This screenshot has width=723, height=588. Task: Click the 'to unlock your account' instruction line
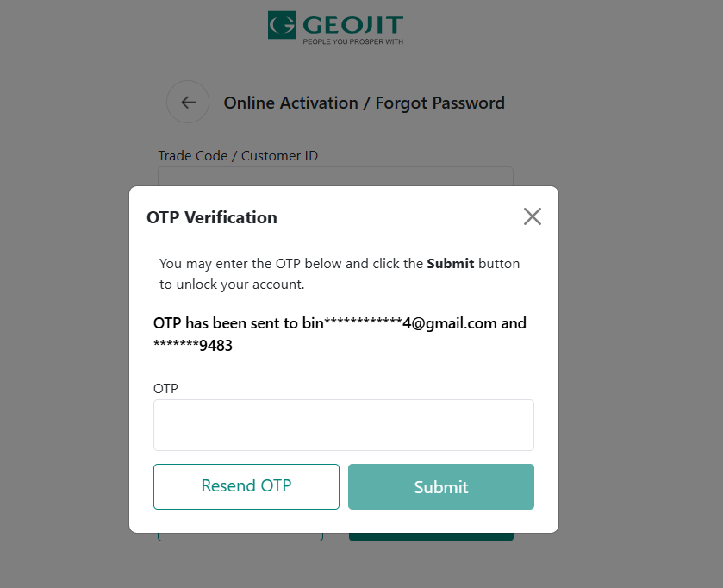tap(232, 285)
